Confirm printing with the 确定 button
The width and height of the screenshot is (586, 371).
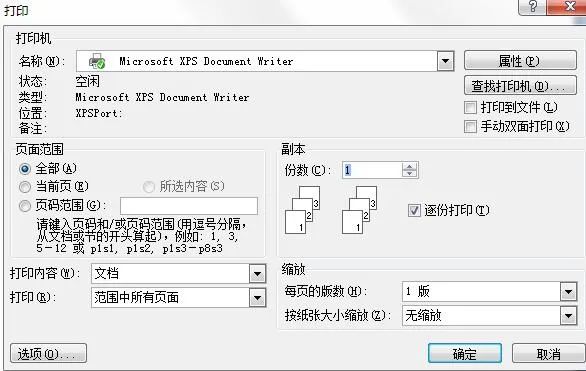465,353
